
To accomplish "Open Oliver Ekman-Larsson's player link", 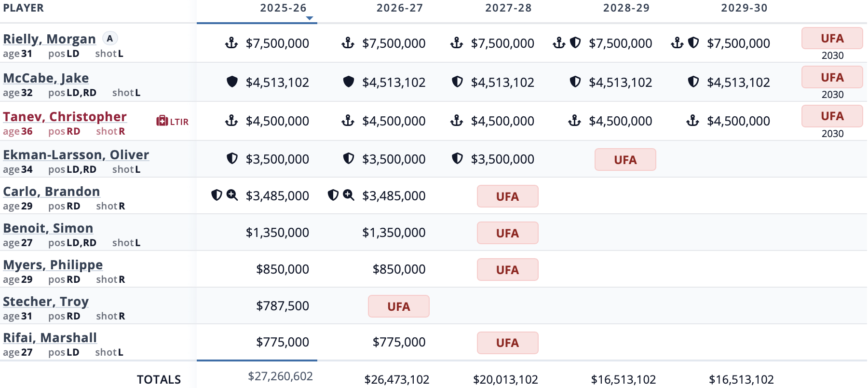I will coord(76,155).
